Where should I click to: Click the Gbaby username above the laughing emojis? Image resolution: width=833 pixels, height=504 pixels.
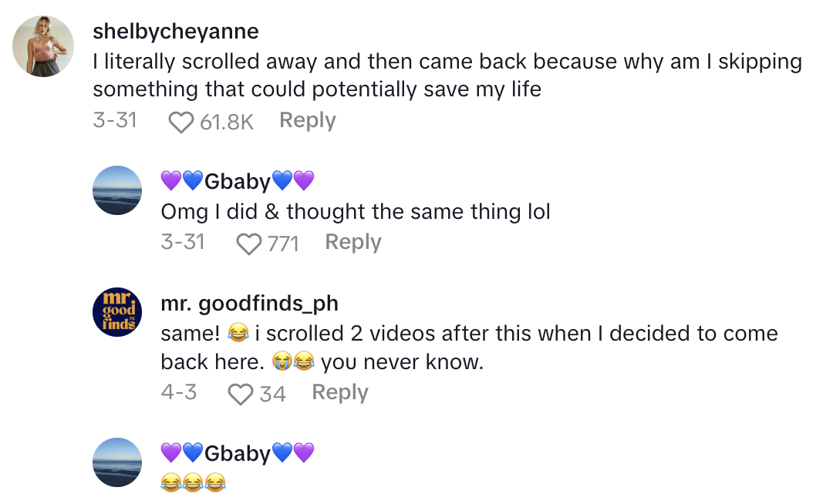(x=238, y=453)
